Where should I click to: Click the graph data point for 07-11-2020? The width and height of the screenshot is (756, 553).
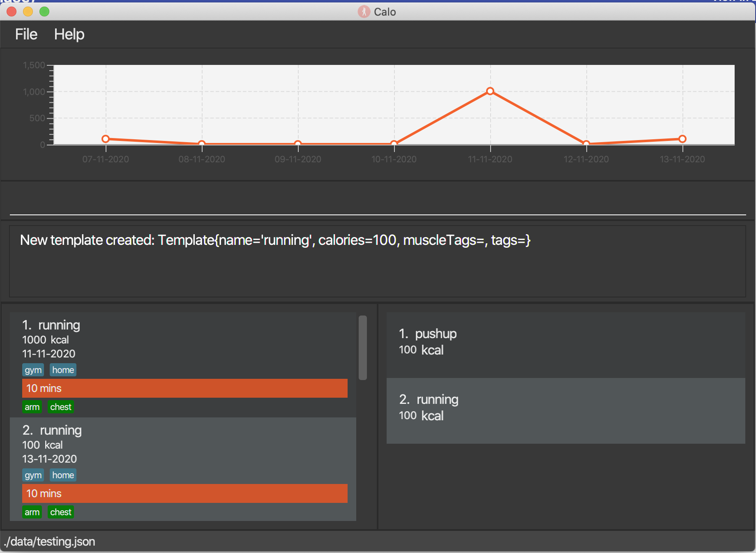tap(106, 139)
